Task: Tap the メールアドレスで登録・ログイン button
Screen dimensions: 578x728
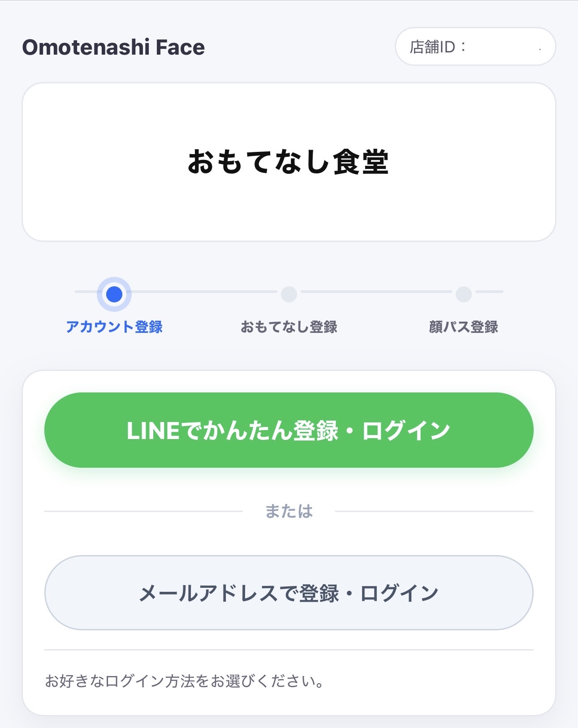Action: pos(289,593)
